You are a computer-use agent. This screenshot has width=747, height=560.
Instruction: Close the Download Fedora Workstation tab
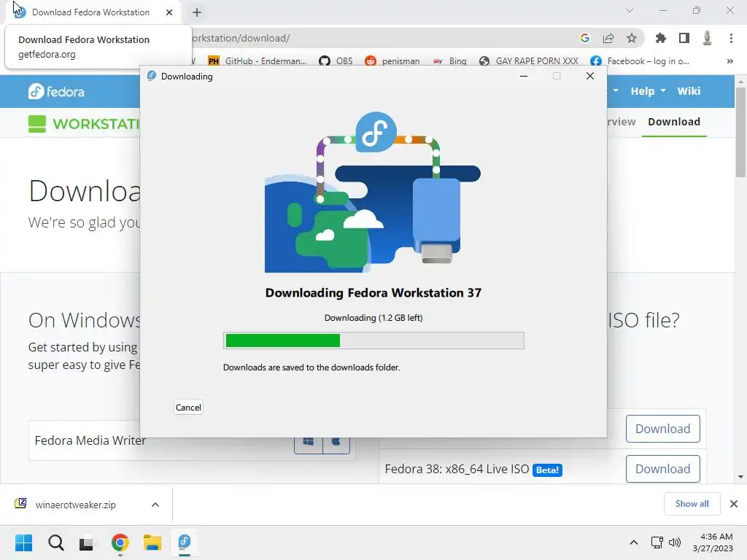[x=169, y=12]
